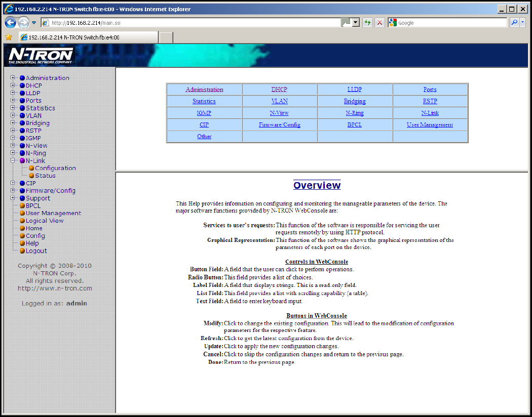Expand the Firmware/Config tree node
The height and width of the screenshot is (417, 532).
[x=13, y=191]
